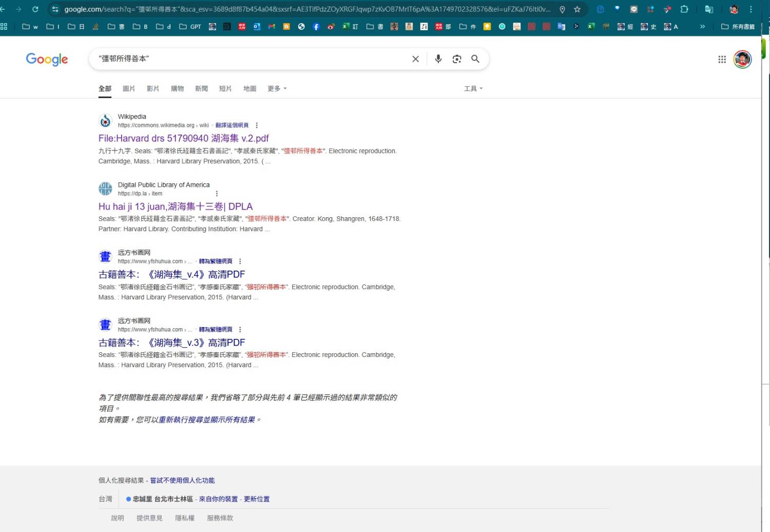Viewport: 770px width, 532px height.
Task: Start voice search with microphone icon
Action: (438, 59)
